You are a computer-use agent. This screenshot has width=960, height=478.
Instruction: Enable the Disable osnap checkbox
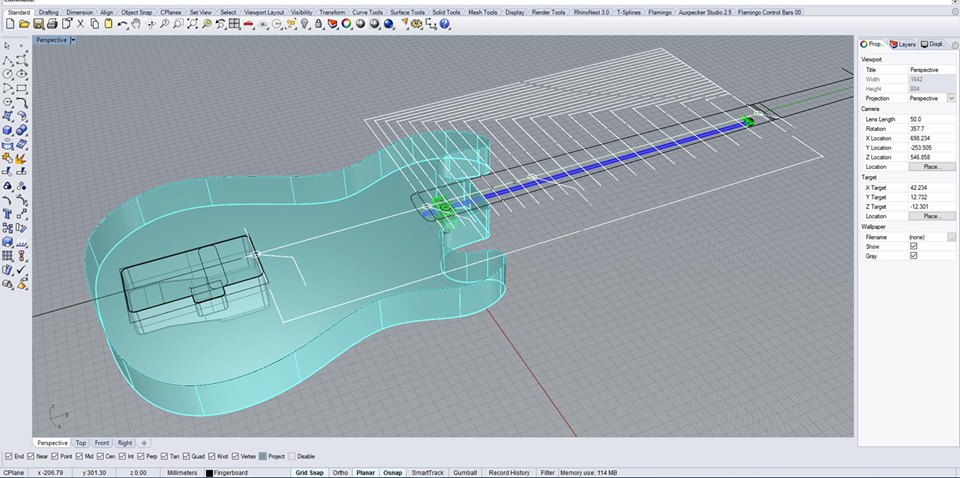click(x=290, y=457)
